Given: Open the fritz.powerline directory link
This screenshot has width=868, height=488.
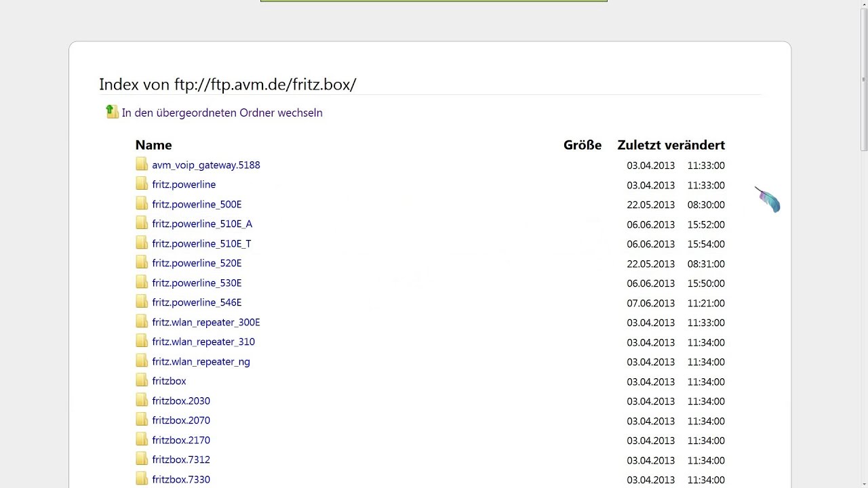Looking at the screenshot, I should coord(184,184).
